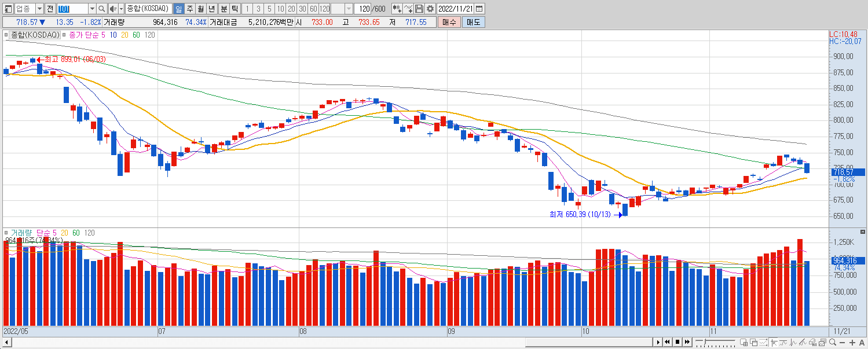Click the moving average line tool icon
868x349 pixels.
[x=783, y=342]
